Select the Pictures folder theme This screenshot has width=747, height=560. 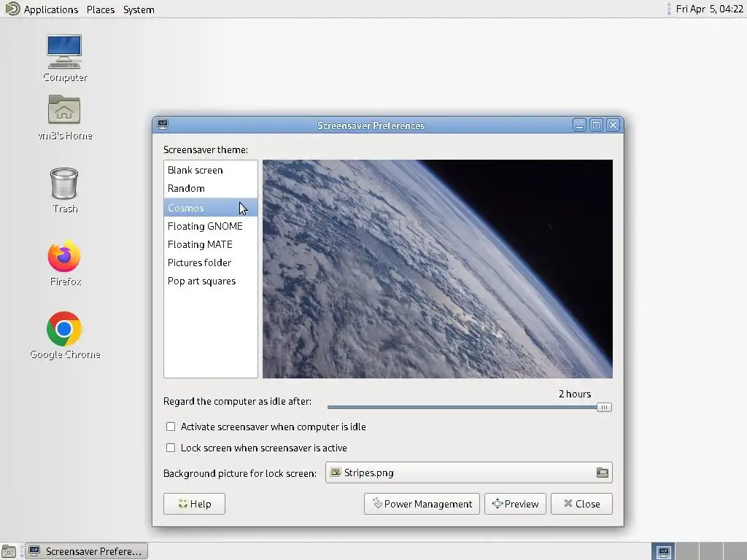(x=211, y=262)
